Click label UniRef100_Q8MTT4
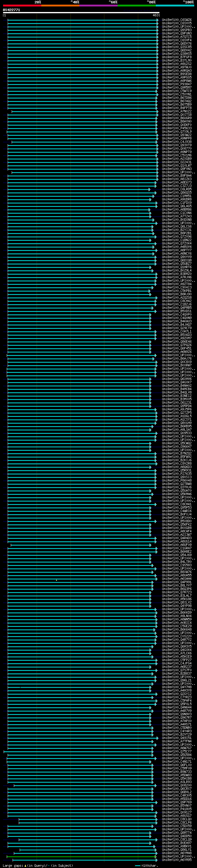 [x=176, y=833]
